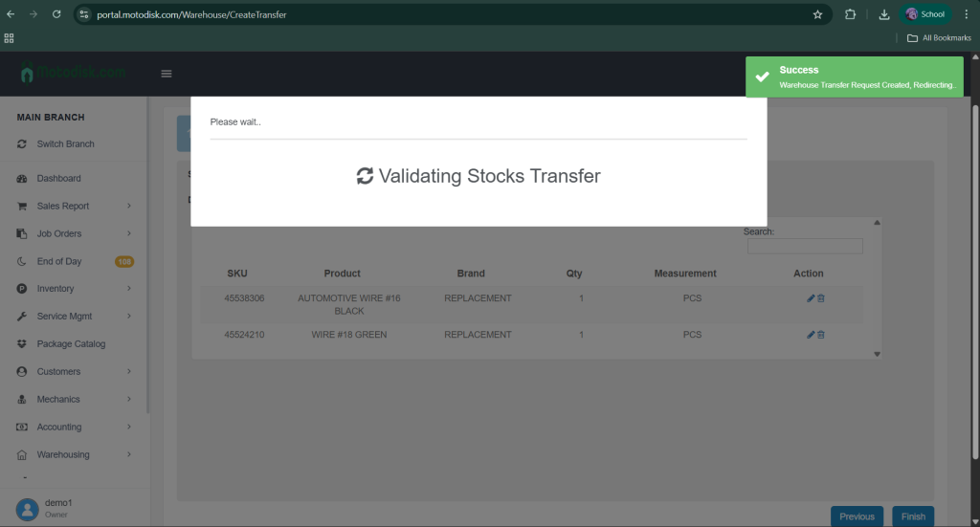Click edit pencil icon for AUTOMOTIVE WIRE #16
The height and width of the screenshot is (527, 980).
point(811,298)
